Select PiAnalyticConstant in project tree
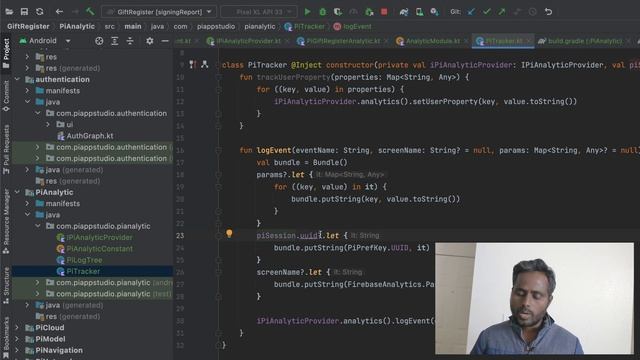The image size is (640, 360). (95, 249)
